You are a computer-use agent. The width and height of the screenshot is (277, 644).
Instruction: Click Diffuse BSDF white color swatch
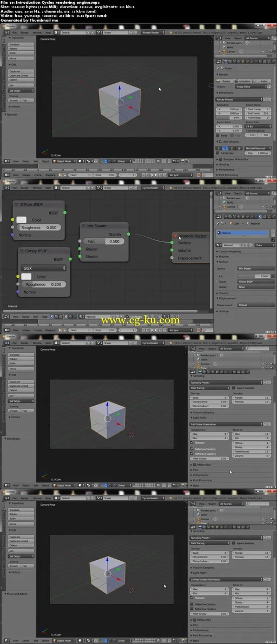[22, 220]
